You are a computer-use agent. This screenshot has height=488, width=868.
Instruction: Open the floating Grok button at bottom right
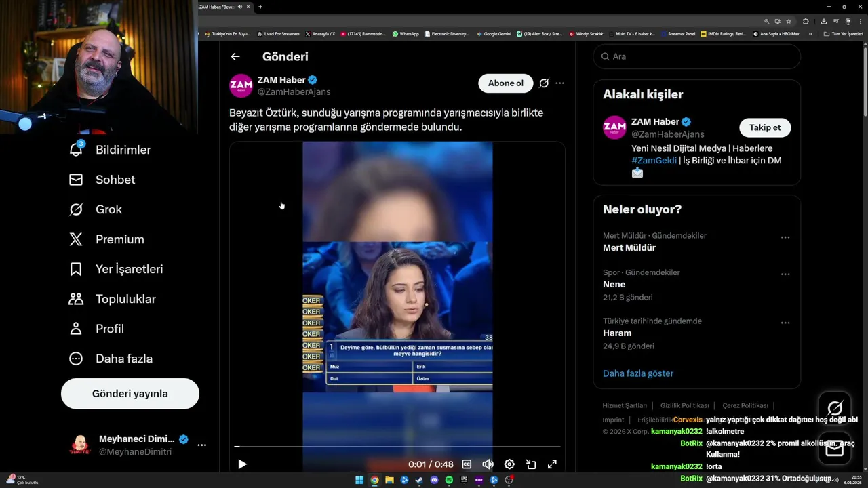[x=835, y=408]
